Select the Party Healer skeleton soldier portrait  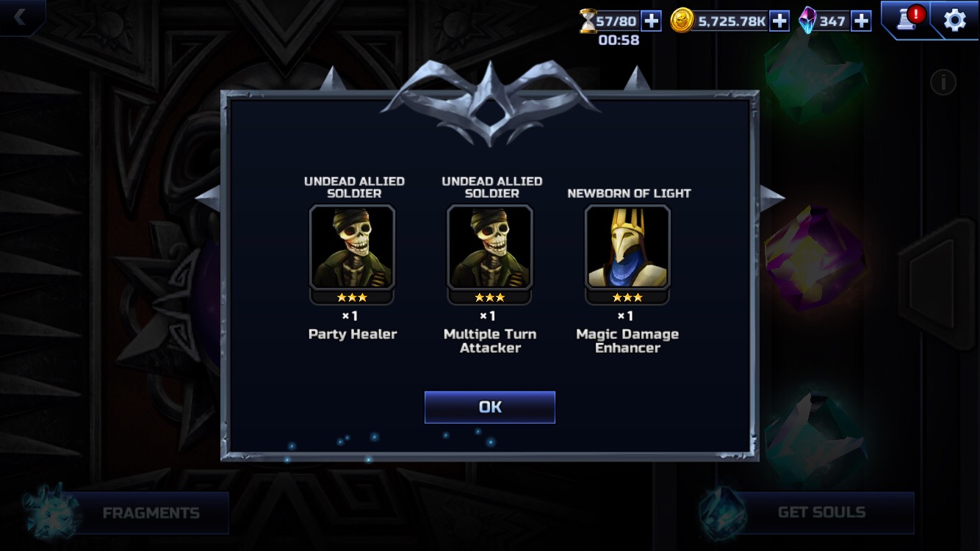[x=353, y=248]
